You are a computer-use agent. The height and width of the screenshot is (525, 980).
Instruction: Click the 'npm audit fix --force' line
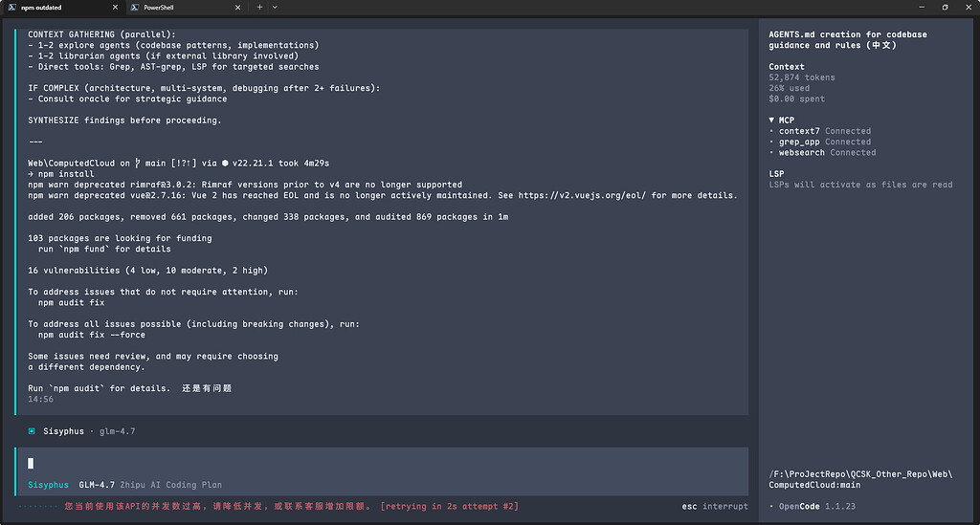pyautogui.click(x=91, y=336)
